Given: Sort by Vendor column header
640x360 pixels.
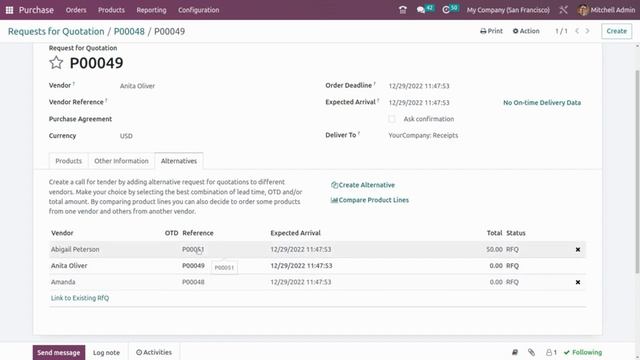Looking at the screenshot, I should (62, 233).
